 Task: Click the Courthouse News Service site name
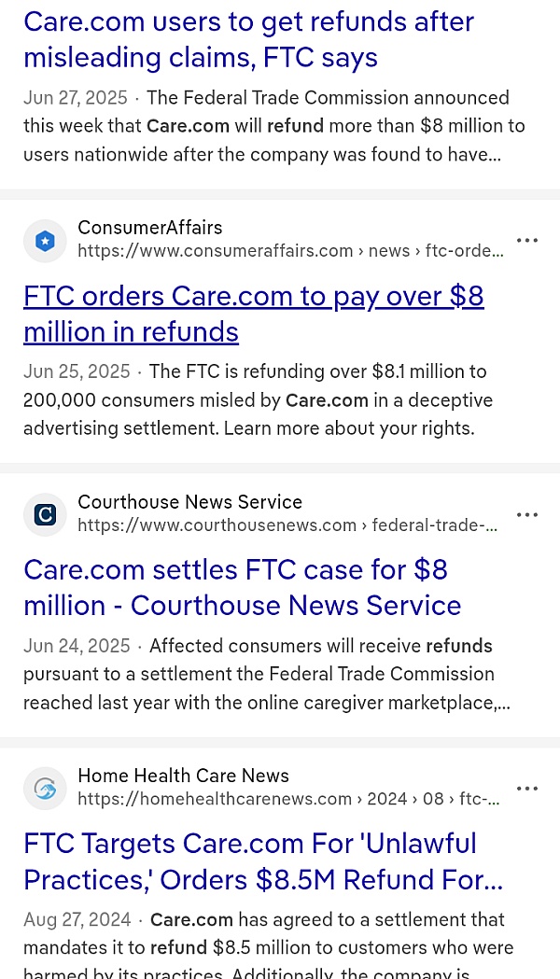pyautogui.click(x=189, y=502)
